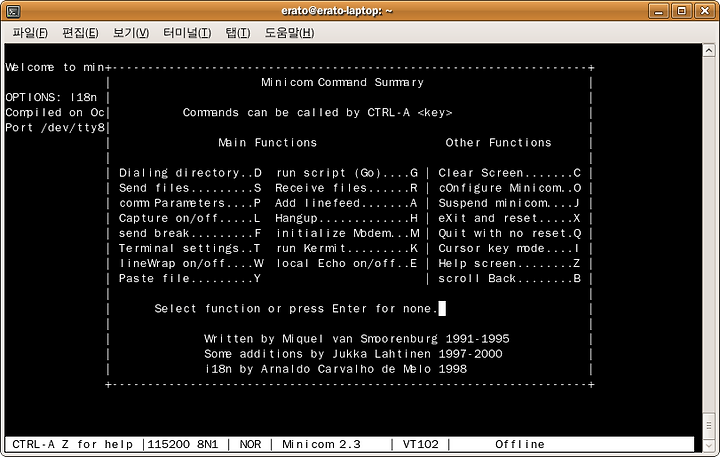Click the 'Terminal settings..T' entry
The width and height of the screenshot is (720, 457).
point(190,248)
